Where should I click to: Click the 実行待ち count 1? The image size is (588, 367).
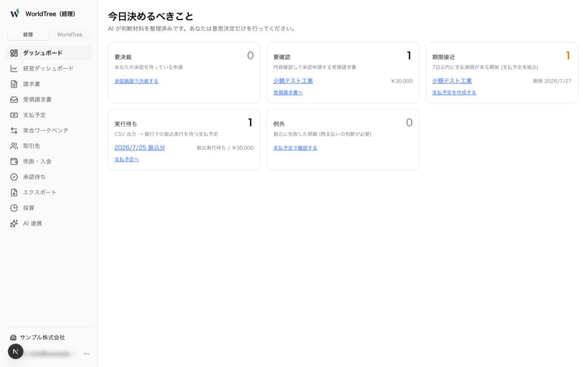250,122
